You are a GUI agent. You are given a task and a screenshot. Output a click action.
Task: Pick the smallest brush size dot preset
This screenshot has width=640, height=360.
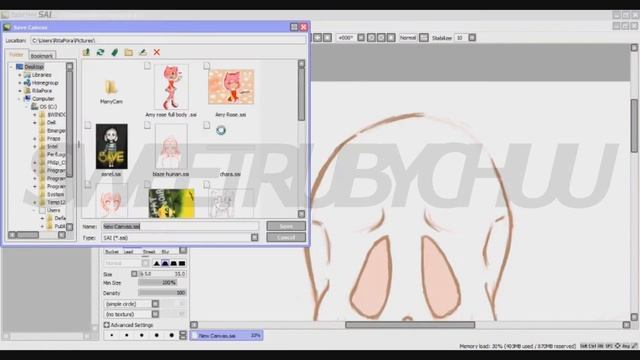[112, 336]
